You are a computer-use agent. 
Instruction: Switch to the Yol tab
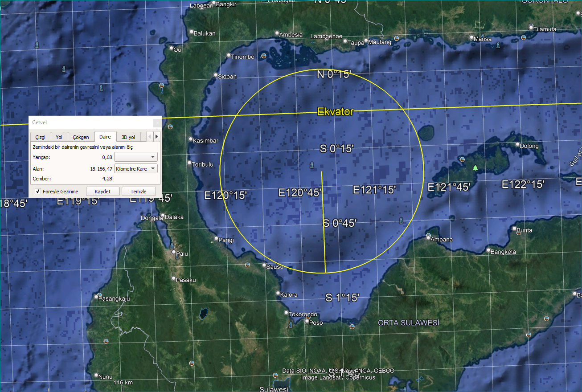59,137
